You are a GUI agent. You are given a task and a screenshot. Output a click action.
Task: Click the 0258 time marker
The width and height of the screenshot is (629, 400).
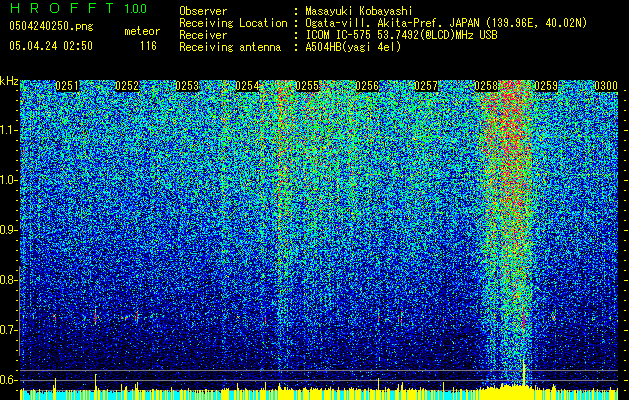(x=486, y=86)
